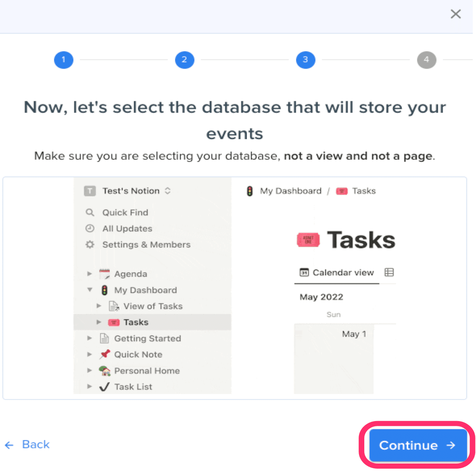The image size is (476, 476).
Task: Close the setup dialog
Action: (455, 14)
